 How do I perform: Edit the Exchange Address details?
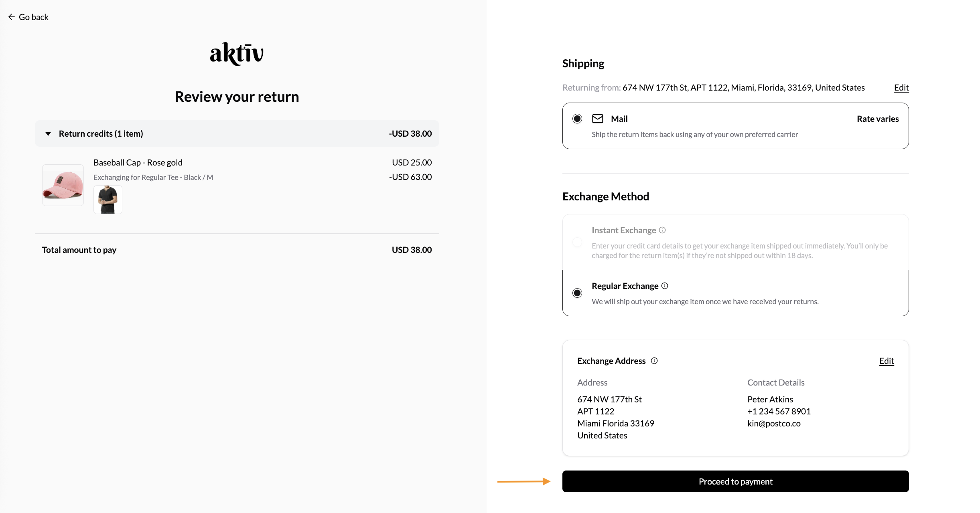pos(887,361)
